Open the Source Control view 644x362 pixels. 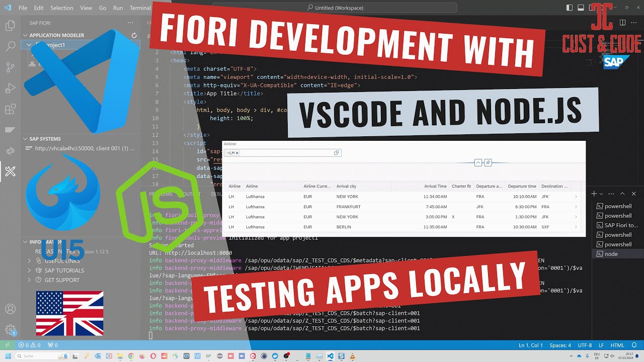click(10, 67)
